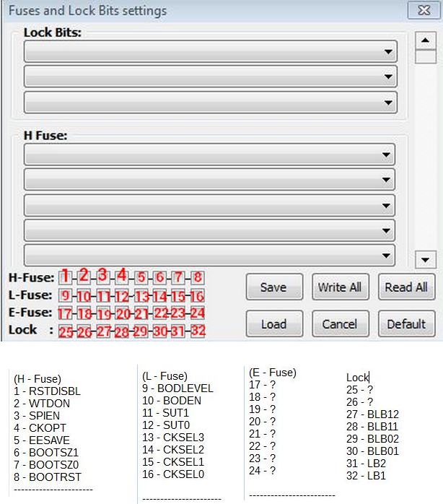Open the third Lock Bits dropdown
443x504 pixels.
(211, 103)
